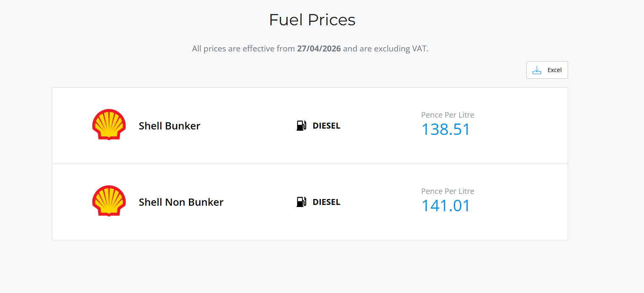
Task: Click the fuel pump icon in Shell Non Bunker row
Action: coord(301,202)
